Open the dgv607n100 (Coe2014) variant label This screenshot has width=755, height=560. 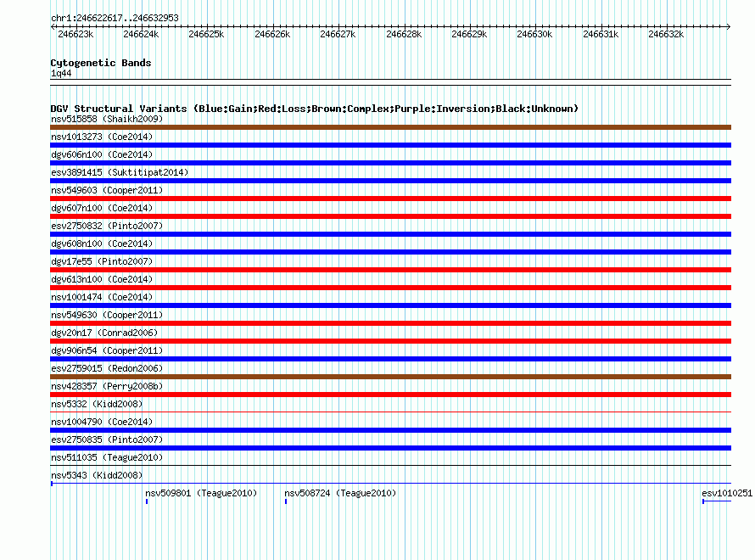[x=102, y=208]
